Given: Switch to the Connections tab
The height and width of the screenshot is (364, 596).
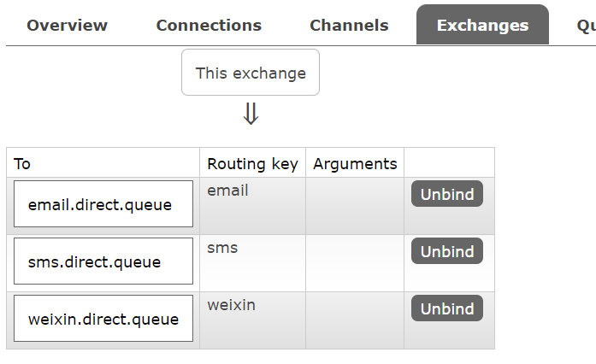Looking at the screenshot, I should [209, 26].
